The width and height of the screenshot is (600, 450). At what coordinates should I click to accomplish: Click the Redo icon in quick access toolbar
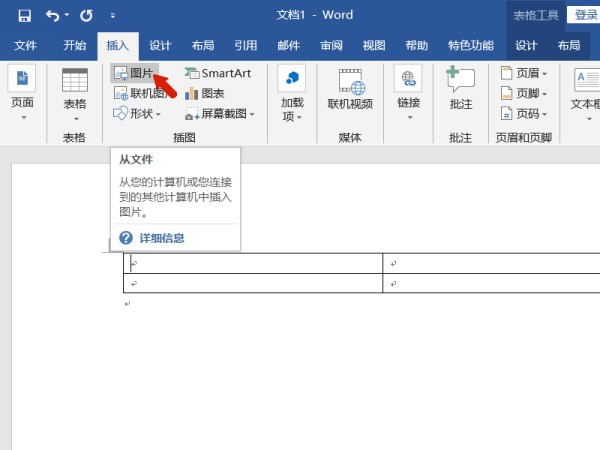click(86, 16)
